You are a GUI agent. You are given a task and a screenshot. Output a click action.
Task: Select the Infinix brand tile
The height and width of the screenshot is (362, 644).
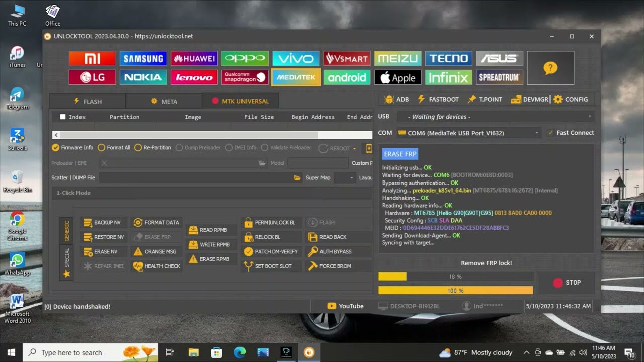click(448, 77)
